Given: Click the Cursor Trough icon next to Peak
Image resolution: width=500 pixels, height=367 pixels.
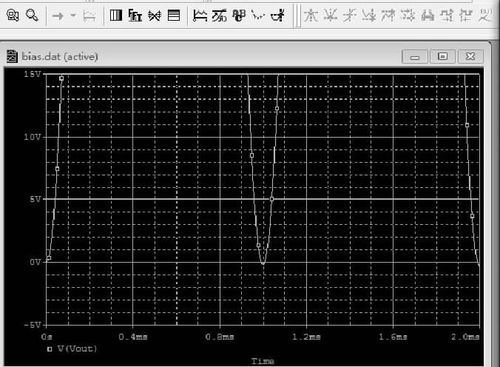Looking at the screenshot, I should point(330,15).
